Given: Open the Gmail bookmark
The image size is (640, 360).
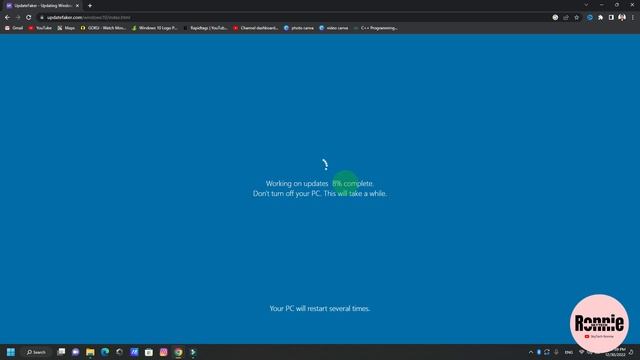Looking at the screenshot, I should [x=14, y=28].
